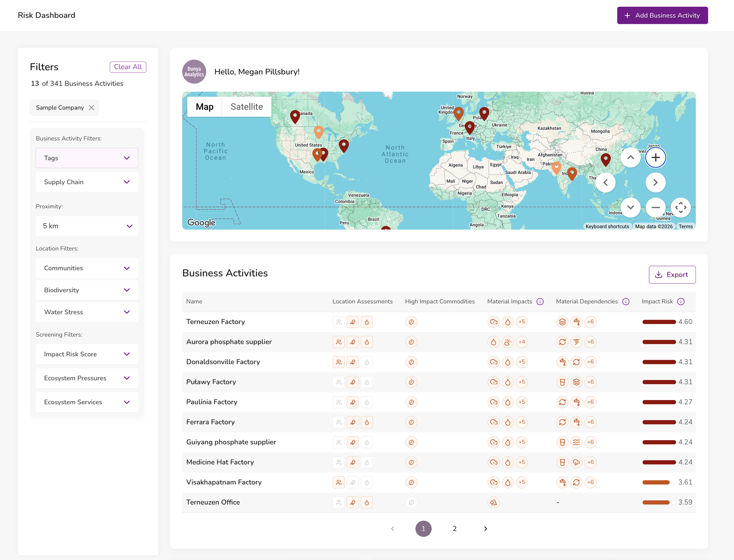Click info icon next to Impact Risk
The height and width of the screenshot is (560, 734).
point(681,301)
